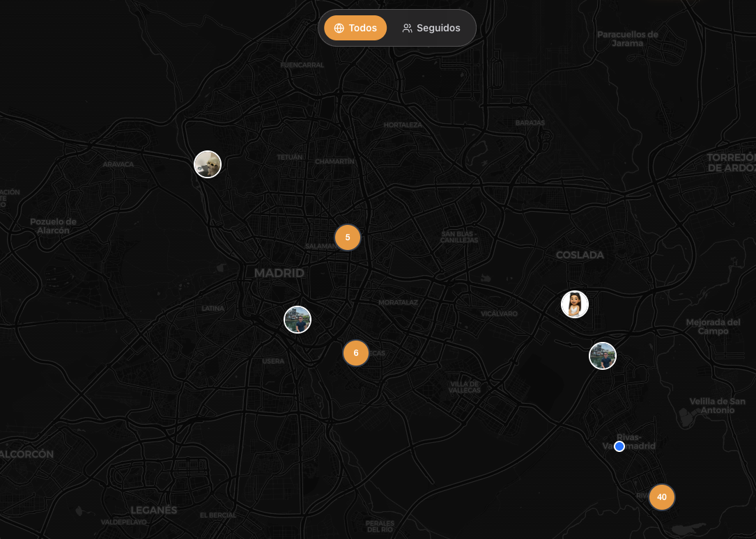This screenshot has width=756, height=539.
Task: Select the cluster between Salamanca and Madrid labels
Action: click(348, 237)
